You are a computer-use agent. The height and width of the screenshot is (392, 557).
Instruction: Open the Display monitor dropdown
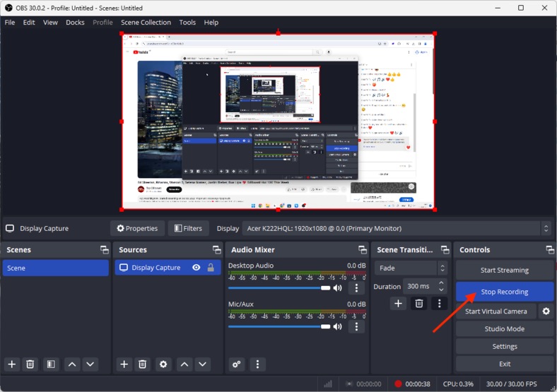(397, 228)
